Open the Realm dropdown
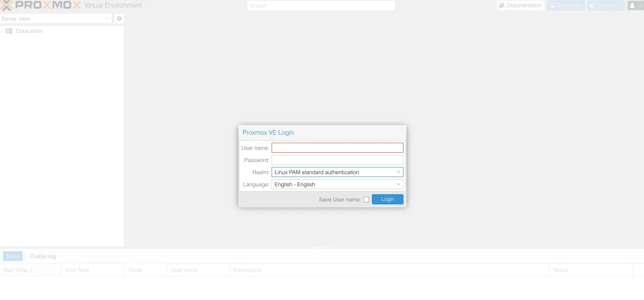 tap(398, 172)
